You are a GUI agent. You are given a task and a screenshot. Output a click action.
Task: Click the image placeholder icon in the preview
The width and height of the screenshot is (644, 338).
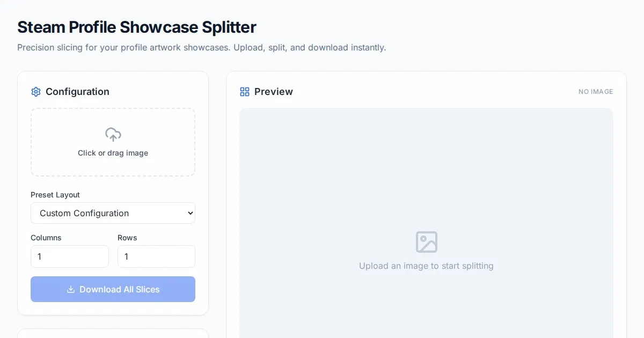426,242
